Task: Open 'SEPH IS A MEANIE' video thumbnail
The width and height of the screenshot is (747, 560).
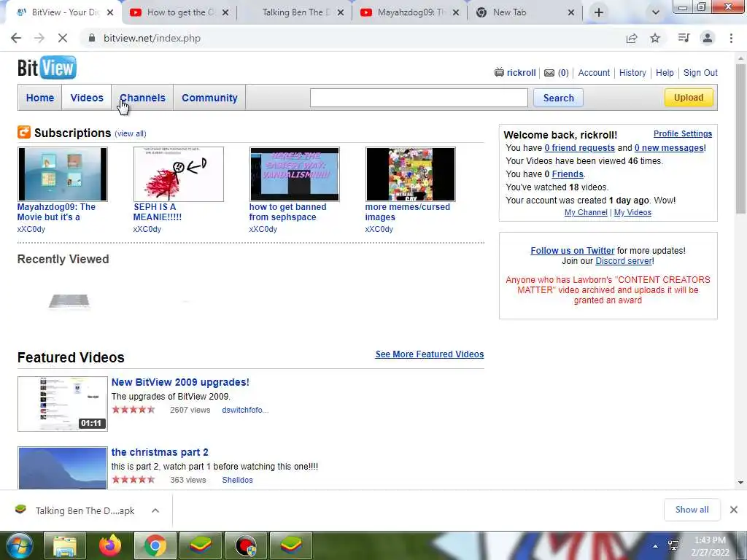Action: point(179,174)
